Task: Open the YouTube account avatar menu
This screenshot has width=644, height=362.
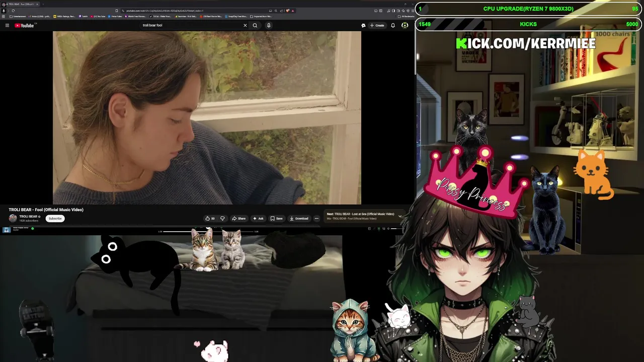Action: 405,25
